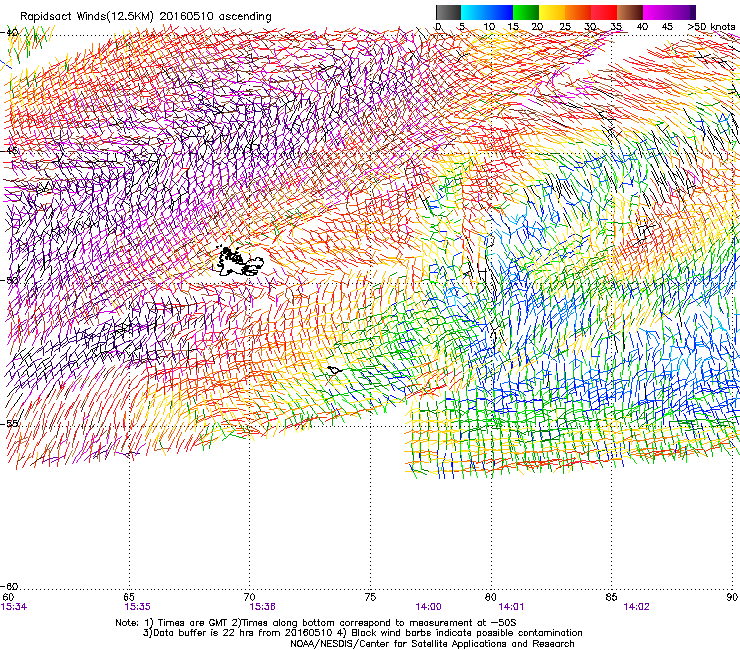Click the orange 25-30 knots legend swatch

[x=578, y=12]
